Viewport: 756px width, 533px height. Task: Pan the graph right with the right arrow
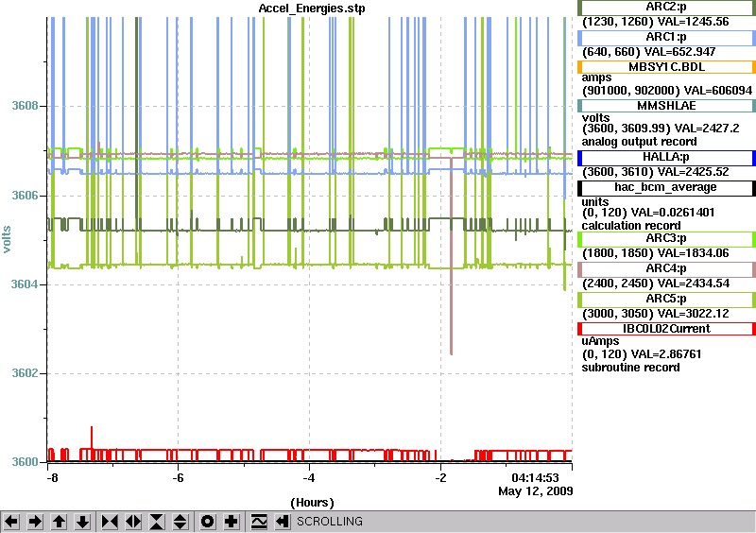[35, 522]
